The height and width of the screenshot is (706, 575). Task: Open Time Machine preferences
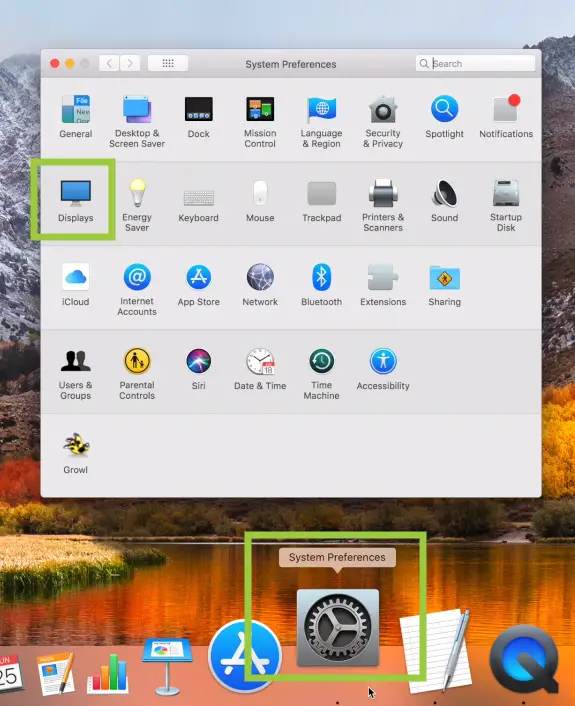click(x=321, y=373)
